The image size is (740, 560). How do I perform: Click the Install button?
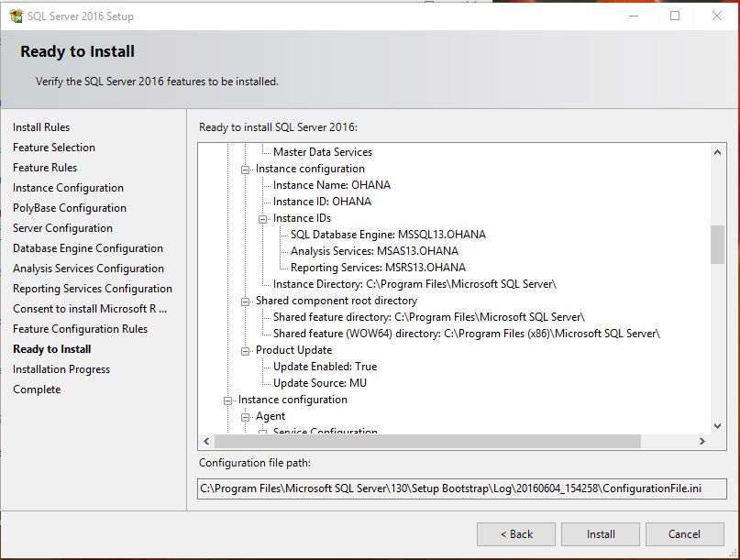point(600,534)
